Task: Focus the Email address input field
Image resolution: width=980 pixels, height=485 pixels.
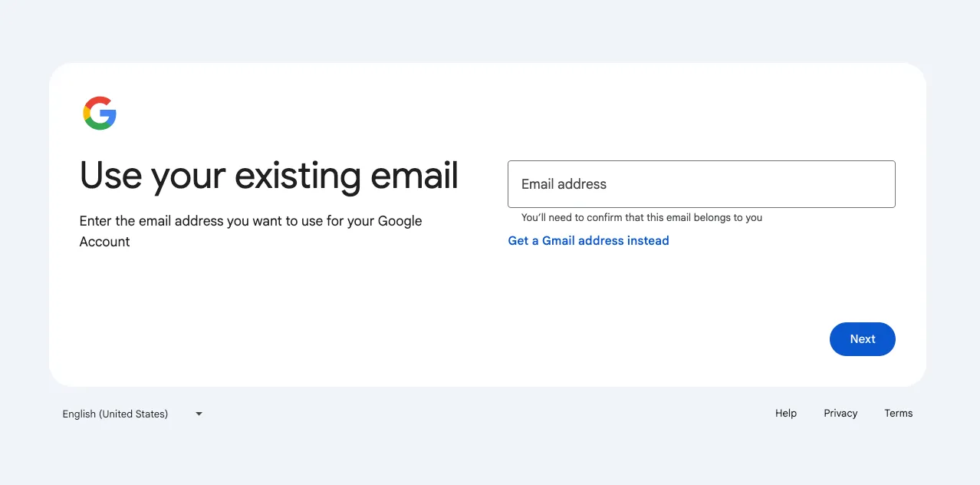Action: (701, 184)
